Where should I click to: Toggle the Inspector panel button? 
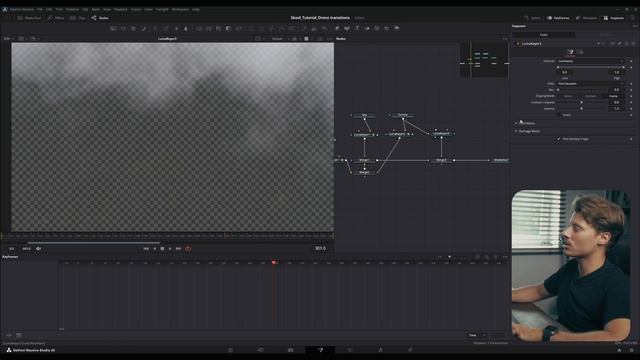coord(613,18)
